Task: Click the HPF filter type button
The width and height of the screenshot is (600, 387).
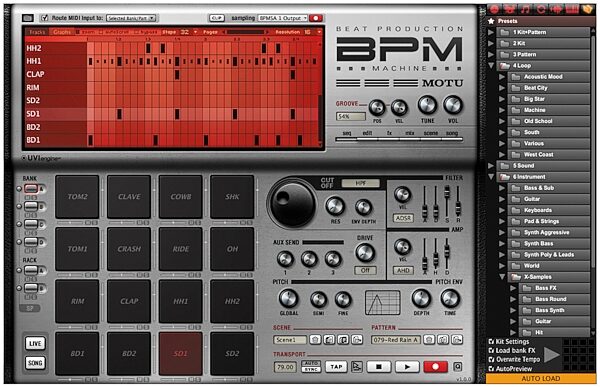Action: point(360,183)
